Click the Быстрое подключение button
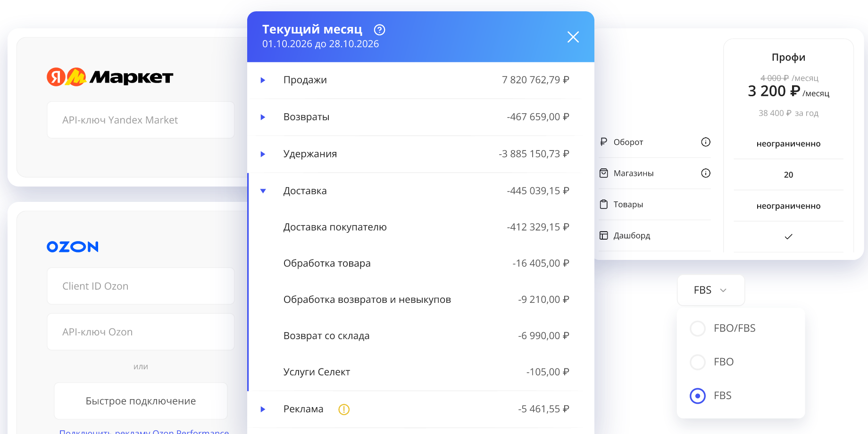The width and height of the screenshot is (868, 434). coord(141,401)
